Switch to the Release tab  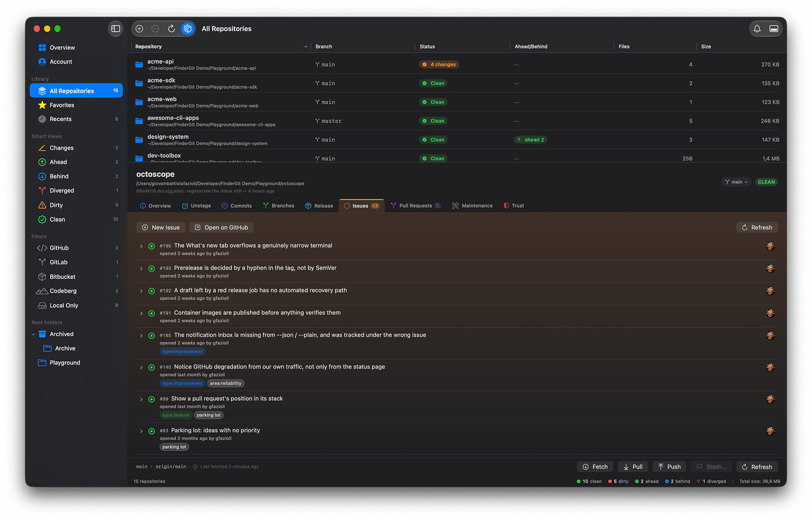pyautogui.click(x=319, y=206)
